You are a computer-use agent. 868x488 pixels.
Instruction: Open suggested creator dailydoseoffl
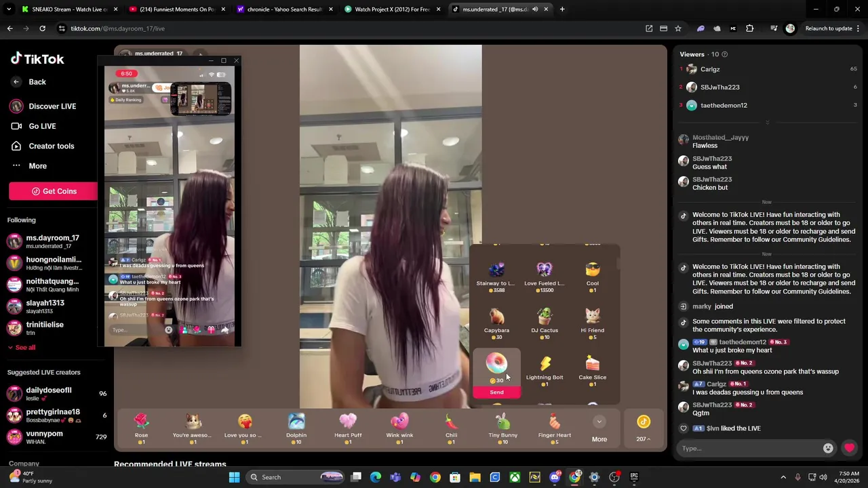click(x=57, y=393)
